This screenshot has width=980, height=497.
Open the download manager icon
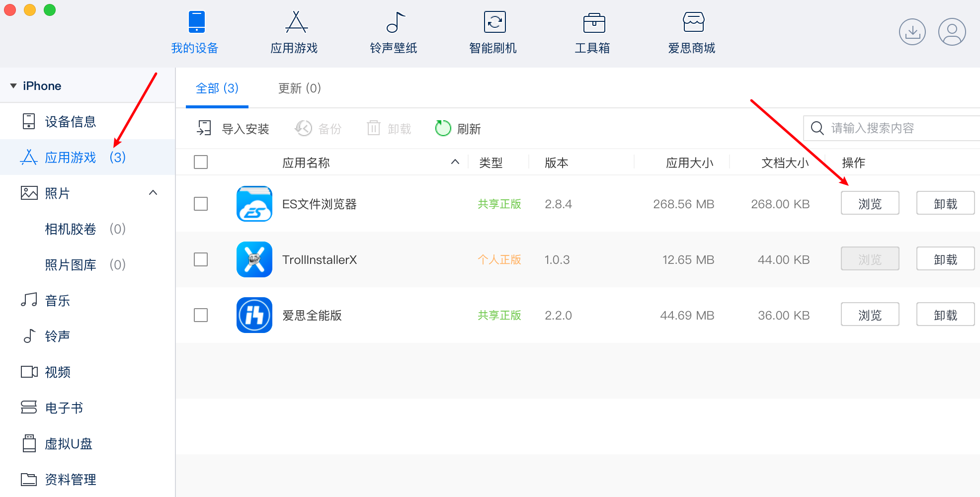[x=912, y=32]
